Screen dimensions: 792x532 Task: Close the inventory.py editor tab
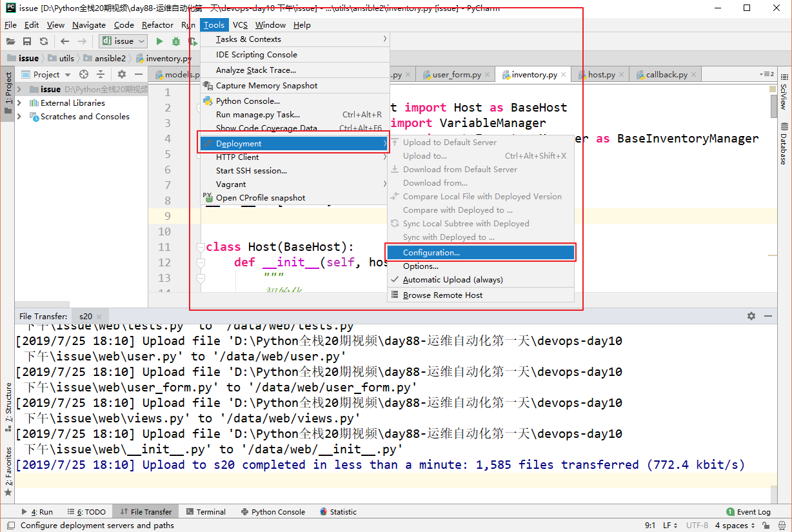click(565, 75)
